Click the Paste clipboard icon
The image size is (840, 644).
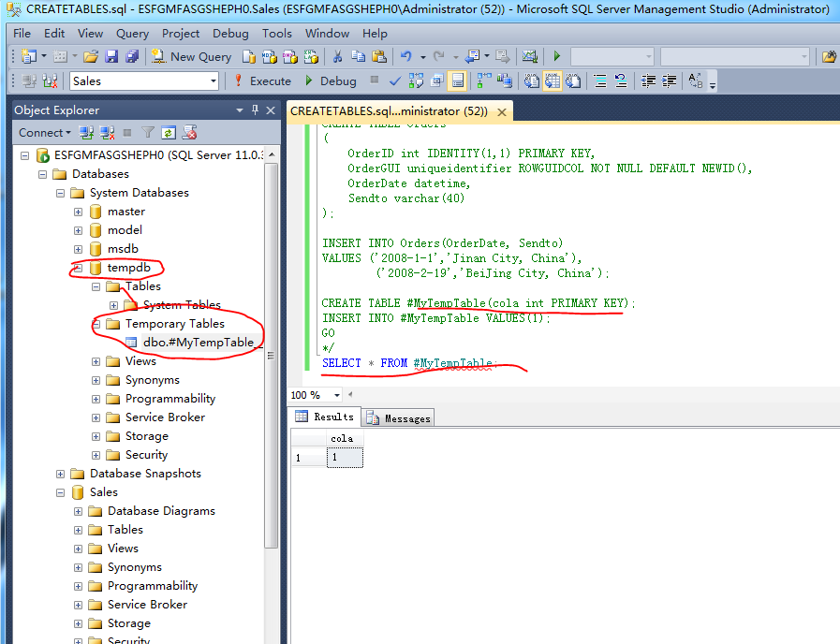(x=378, y=56)
